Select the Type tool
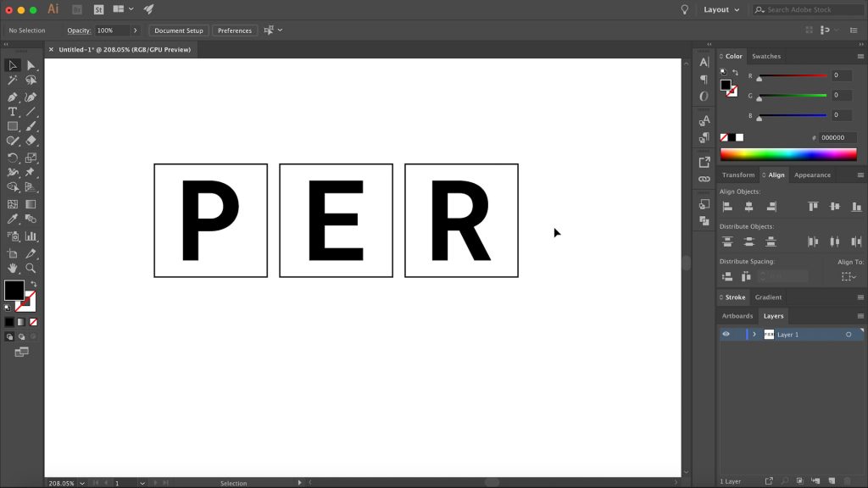868x488 pixels. click(x=12, y=112)
